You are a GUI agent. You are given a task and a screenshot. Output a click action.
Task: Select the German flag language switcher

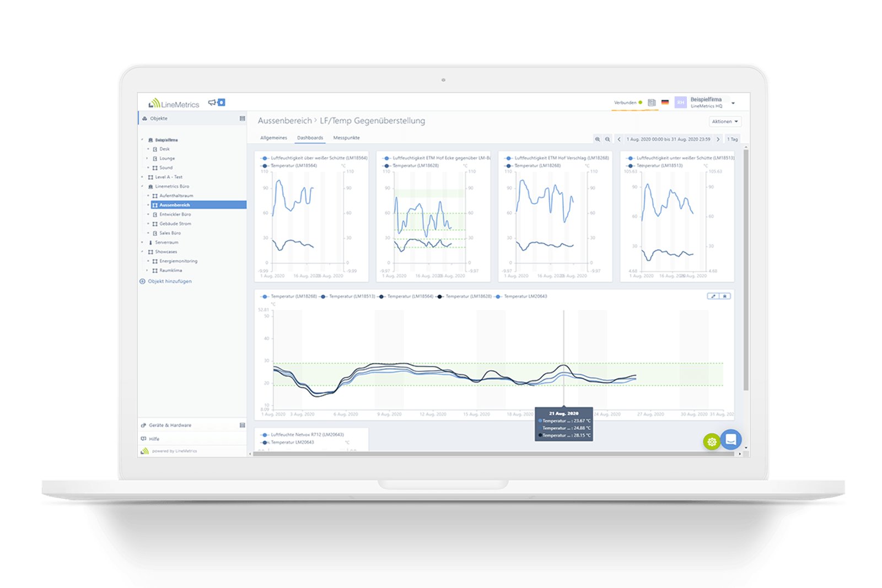coord(665,103)
